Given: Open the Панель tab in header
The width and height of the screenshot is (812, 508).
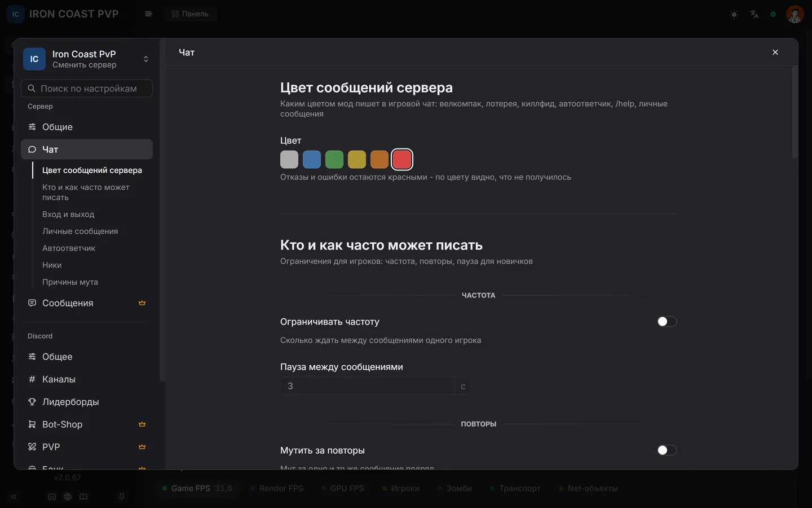Looking at the screenshot, I should point(191,14).
